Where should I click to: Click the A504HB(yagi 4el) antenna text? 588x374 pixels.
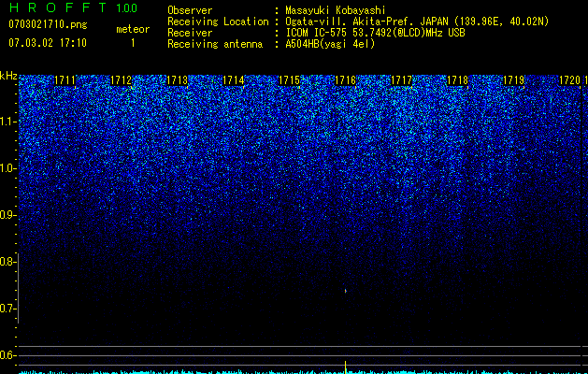(330, 44)
